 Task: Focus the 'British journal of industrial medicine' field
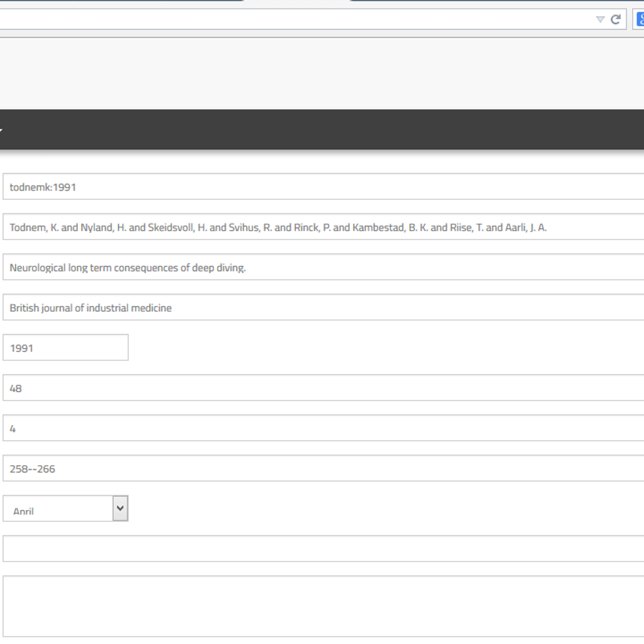click(322, 308)
